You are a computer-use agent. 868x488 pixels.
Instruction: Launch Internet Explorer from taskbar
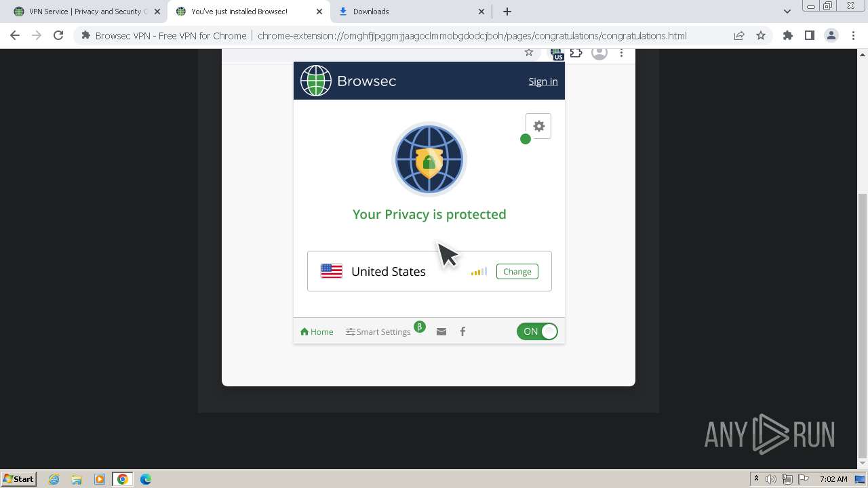coord(54,479)
